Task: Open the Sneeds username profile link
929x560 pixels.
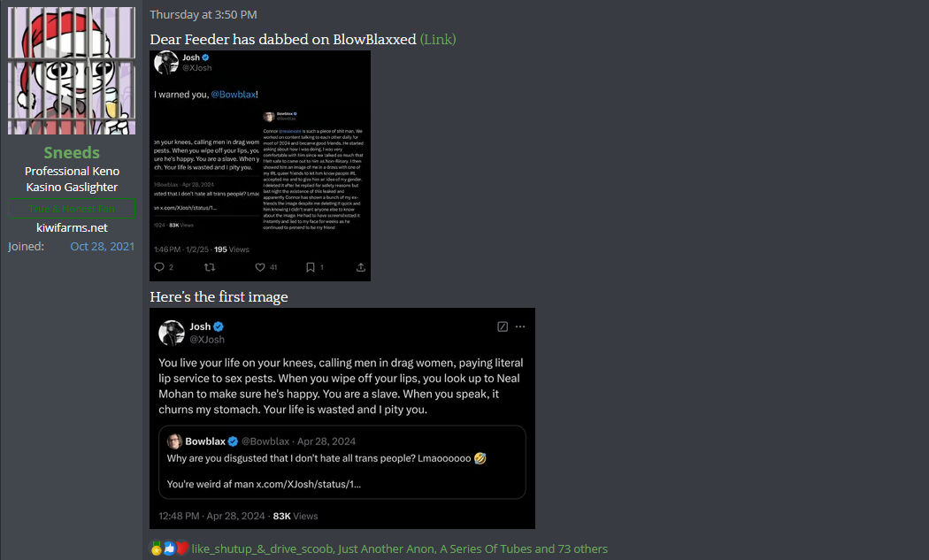Action: click(72, 153)
